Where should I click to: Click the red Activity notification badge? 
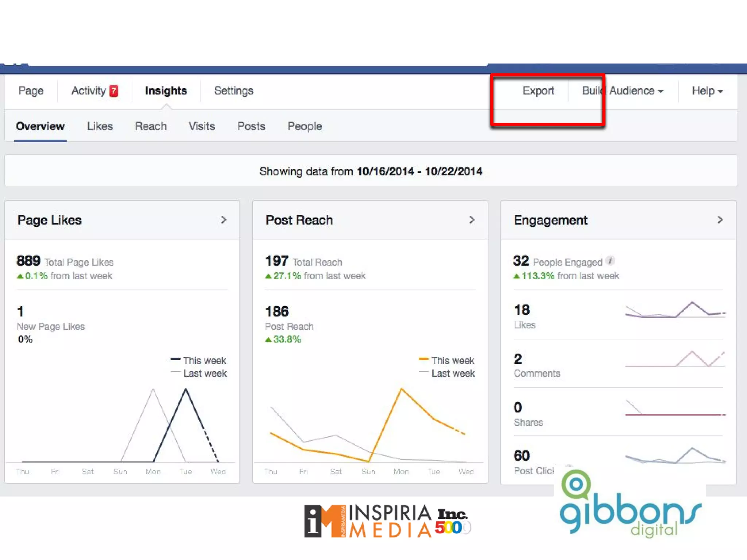[114, 91]
